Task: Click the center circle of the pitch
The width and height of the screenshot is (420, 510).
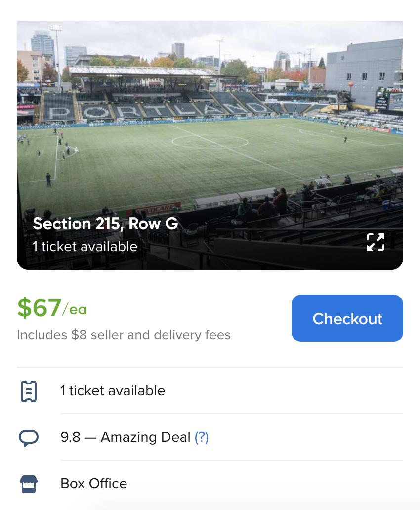Action: point(210,142)
